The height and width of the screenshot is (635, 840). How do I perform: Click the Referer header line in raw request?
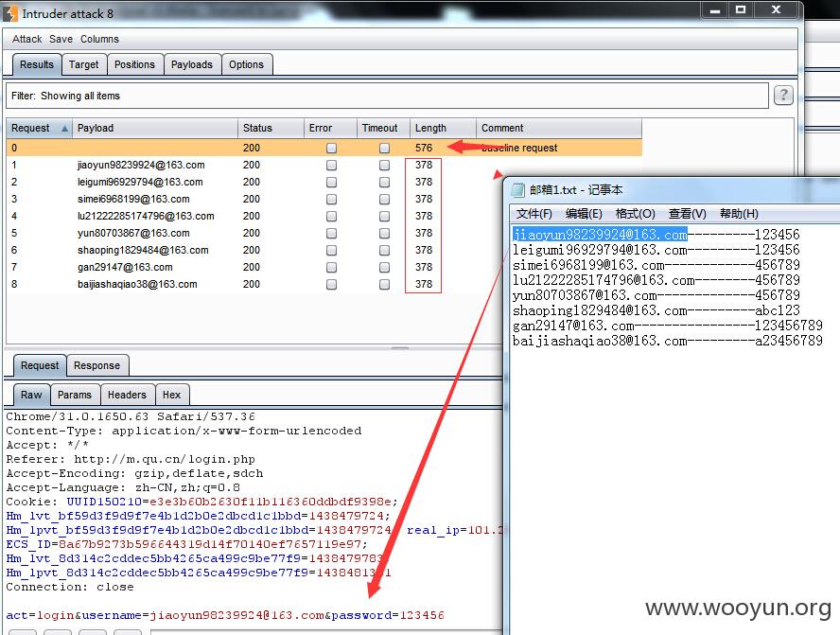131,459
